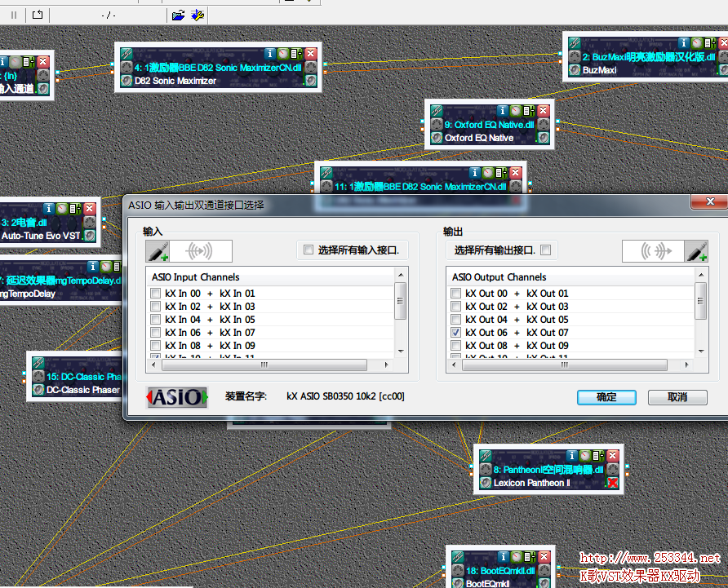Confirm the ASIO dialog with 确定
The image size is (728, 588).
coord(606,397)
